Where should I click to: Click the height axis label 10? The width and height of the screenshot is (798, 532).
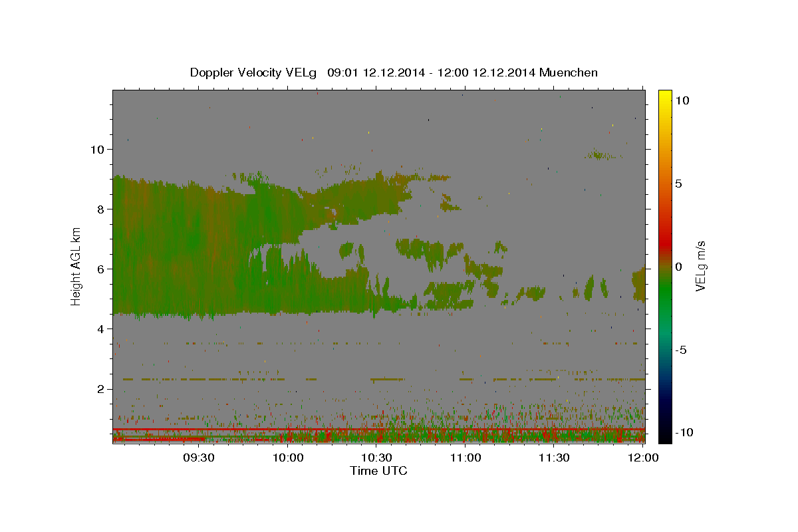click(97, 149)
